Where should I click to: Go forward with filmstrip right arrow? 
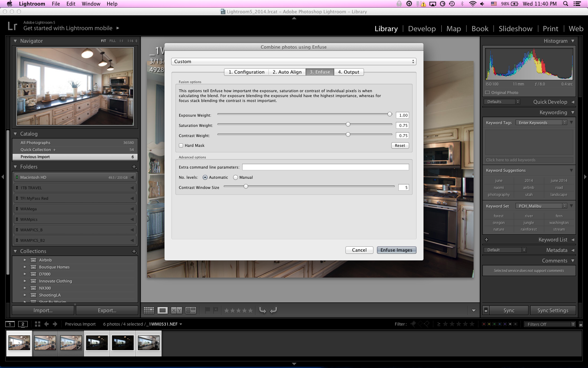[55, 324]
